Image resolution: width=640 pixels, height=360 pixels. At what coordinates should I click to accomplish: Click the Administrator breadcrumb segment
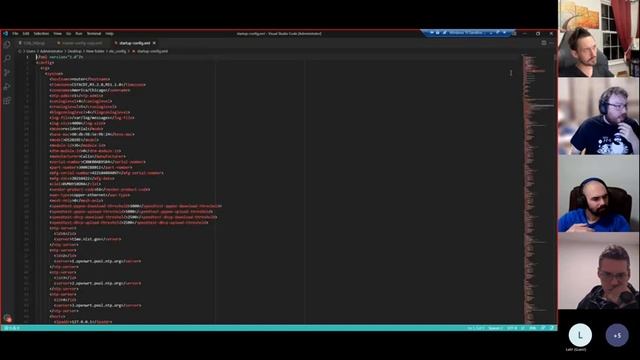(x=51, y=51)
